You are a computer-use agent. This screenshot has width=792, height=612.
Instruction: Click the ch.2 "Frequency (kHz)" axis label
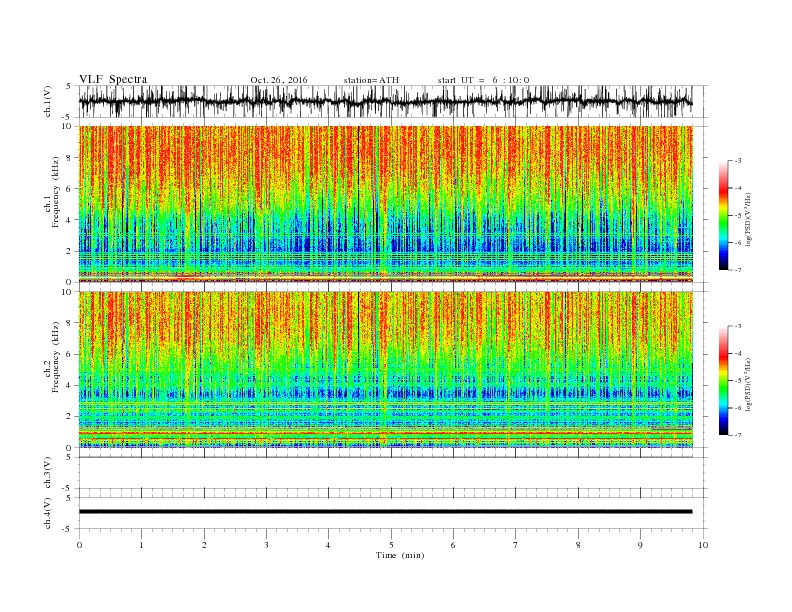[x=56, y=357]
